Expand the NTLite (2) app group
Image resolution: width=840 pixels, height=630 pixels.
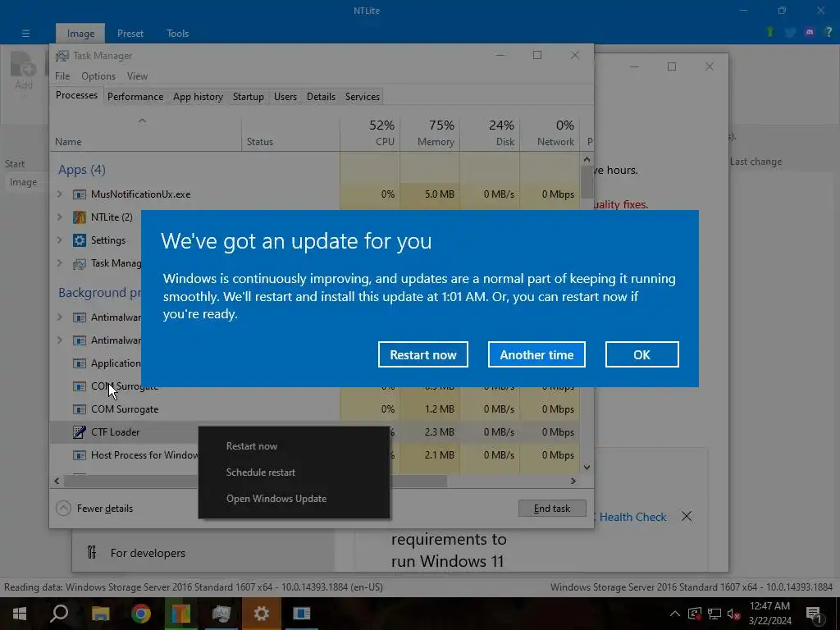click(x=59, y=217)
